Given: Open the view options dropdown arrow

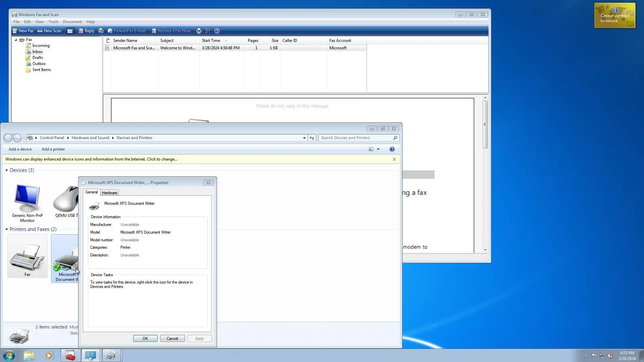Looking at the screenshot, I should (x=378, y=149).
